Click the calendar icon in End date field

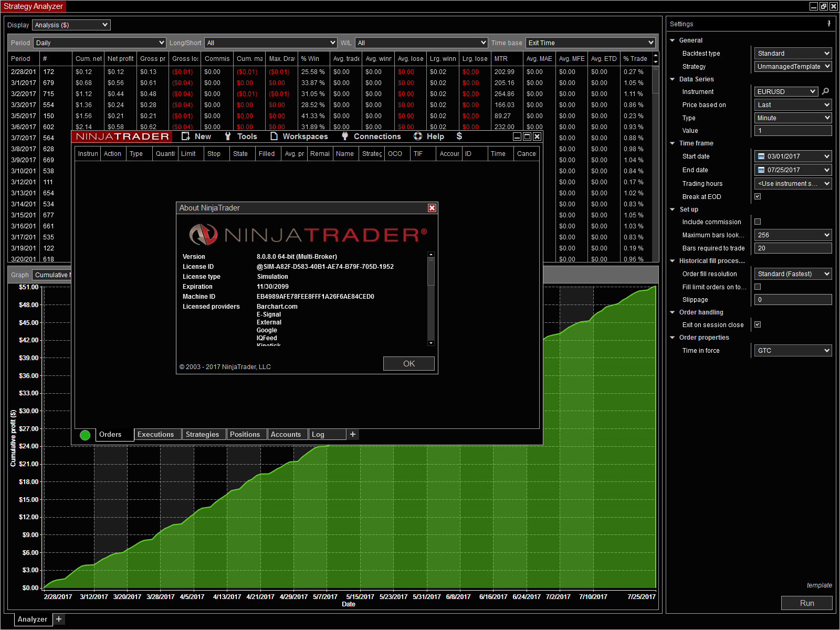point(761,170)
